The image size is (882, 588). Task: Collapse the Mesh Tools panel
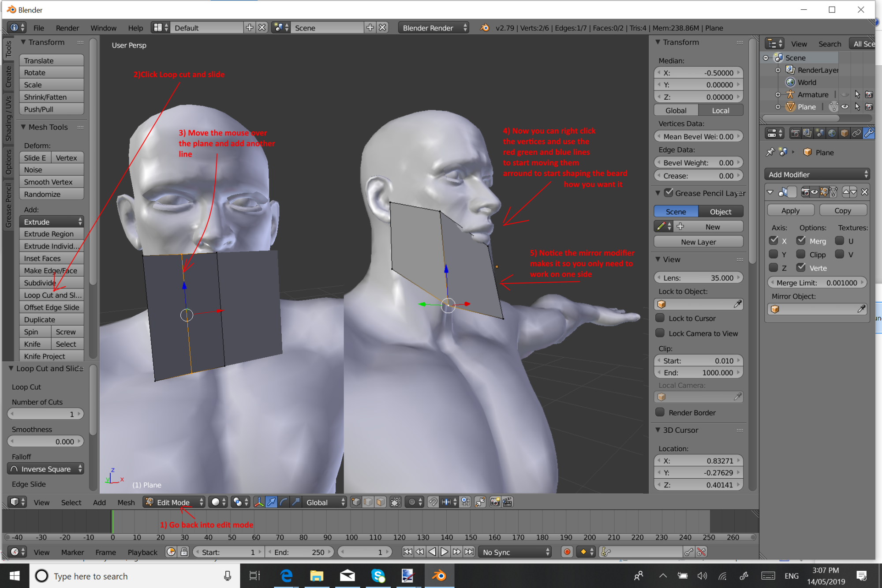(24, 127)
